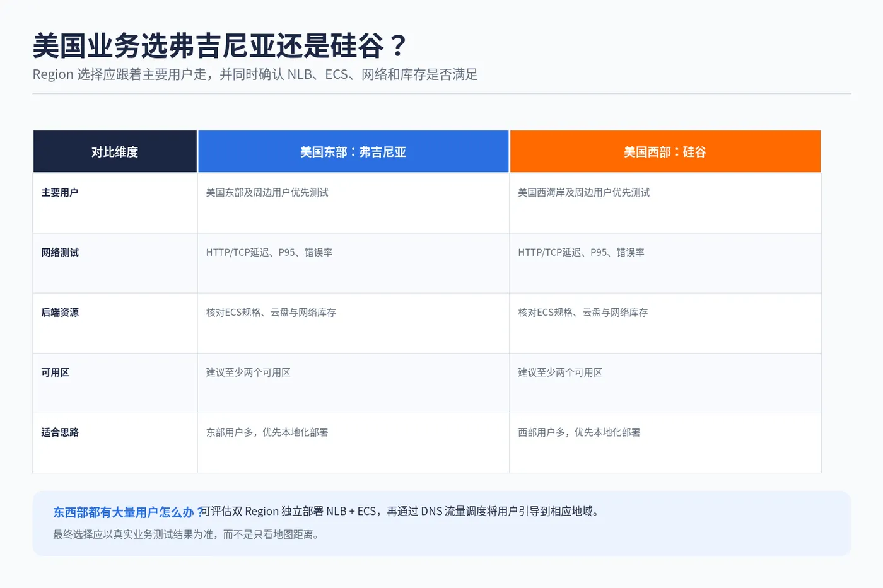Screen dimensions: 883x588
Task: Click the note 最终选择应以真实业务测试结果为准
Action: [x=188, y=534]
